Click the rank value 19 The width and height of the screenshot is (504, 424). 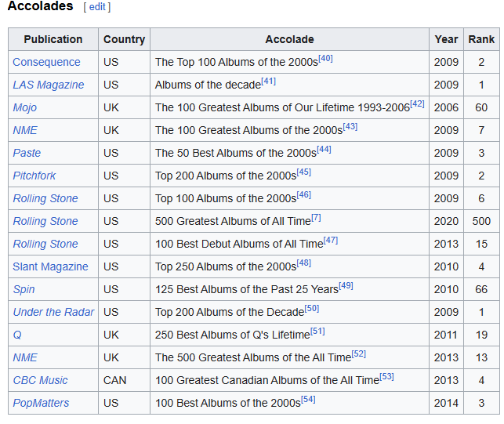point(481,335)
